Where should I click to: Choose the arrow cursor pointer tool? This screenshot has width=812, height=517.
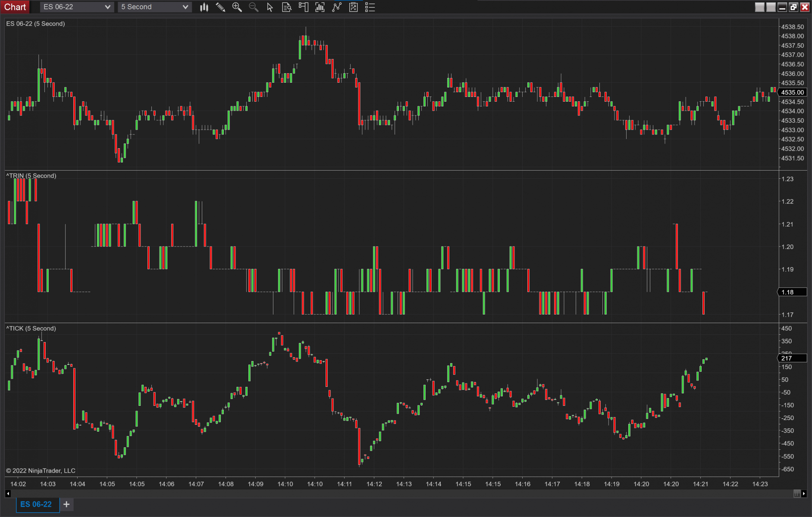pyautogui.click(x=270, y=7)
